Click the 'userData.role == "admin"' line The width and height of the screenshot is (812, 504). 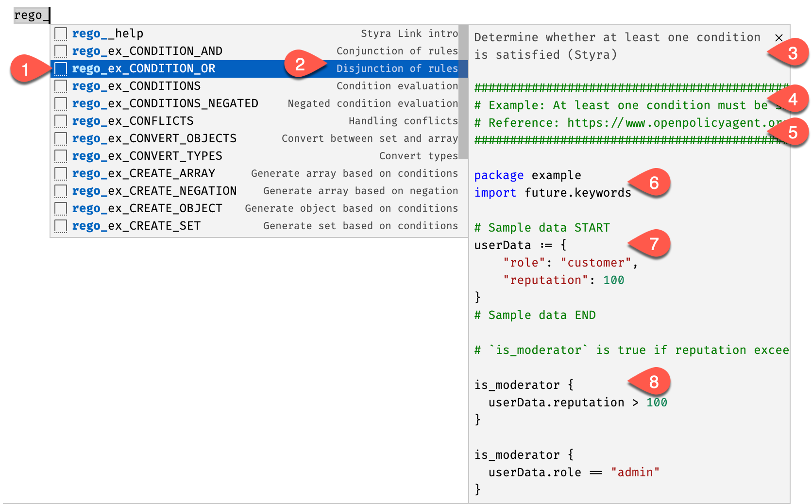[574, 472]
